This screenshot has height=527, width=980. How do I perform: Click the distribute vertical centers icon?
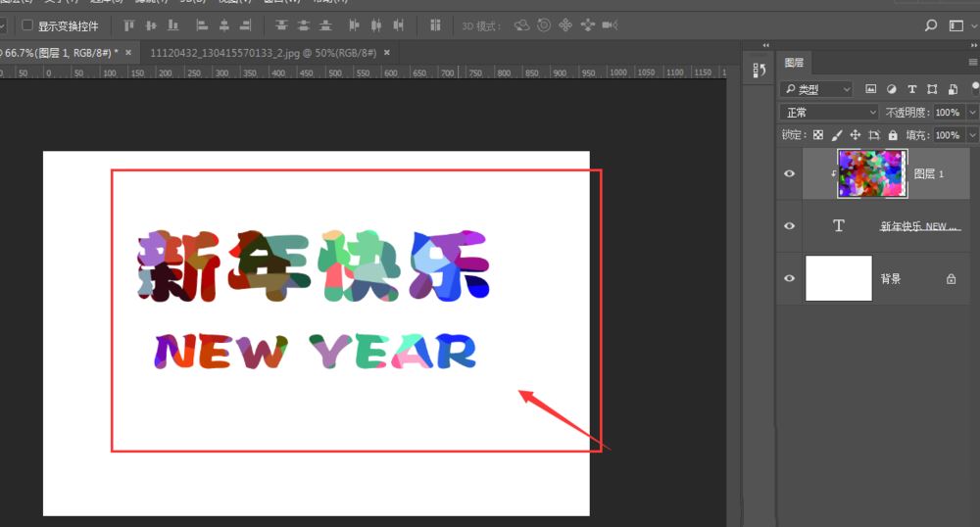pos(303,25)
